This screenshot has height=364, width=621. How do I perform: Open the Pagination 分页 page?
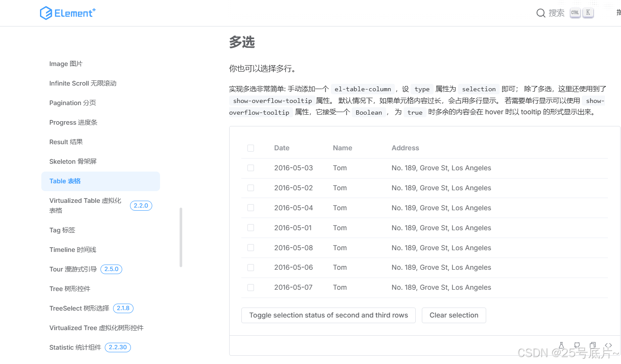(72, 103)
